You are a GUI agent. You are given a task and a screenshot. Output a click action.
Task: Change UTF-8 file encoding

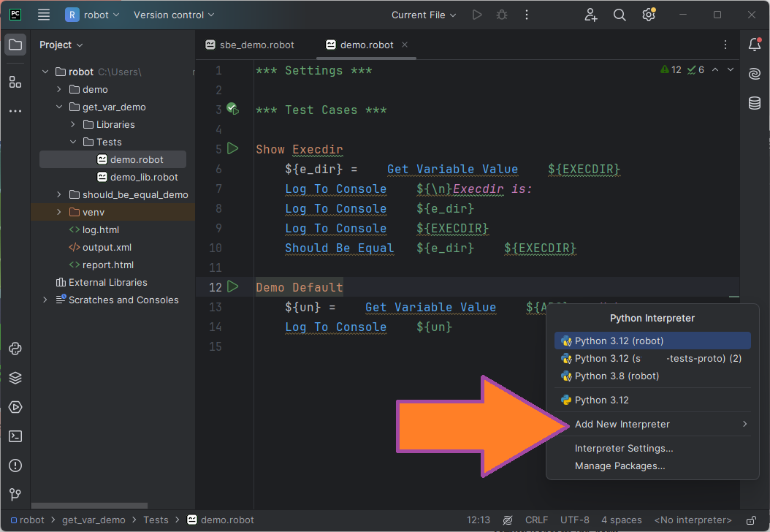(574, 520)
